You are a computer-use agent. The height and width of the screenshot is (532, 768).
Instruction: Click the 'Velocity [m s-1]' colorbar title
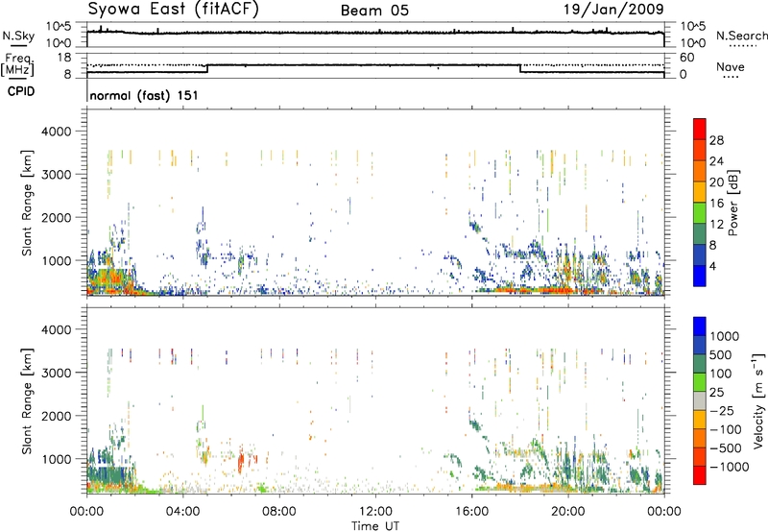point(758,400)
